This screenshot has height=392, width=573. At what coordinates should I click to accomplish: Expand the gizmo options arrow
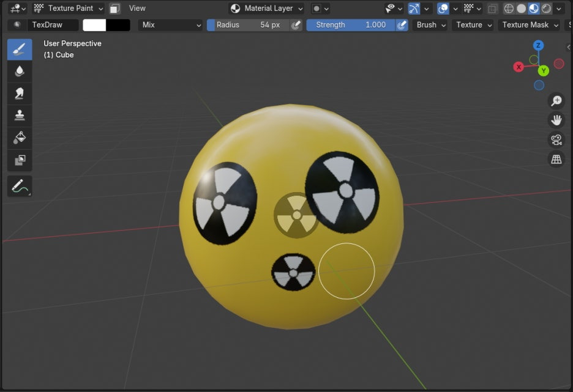pos(426,9)
